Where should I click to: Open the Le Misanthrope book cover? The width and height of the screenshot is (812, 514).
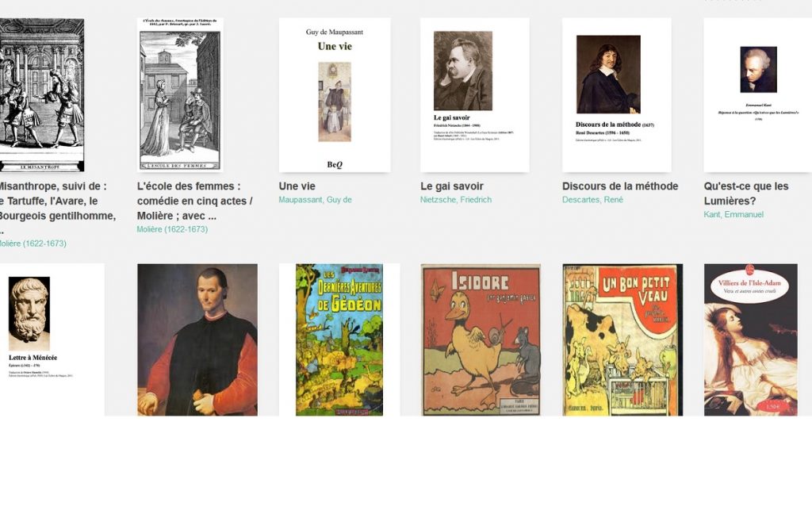coord(42,95)
